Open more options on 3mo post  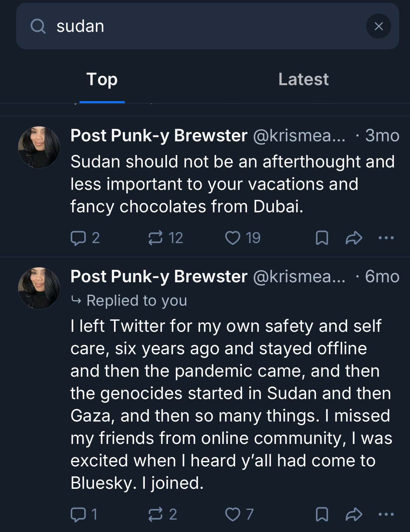click(386, 238)
